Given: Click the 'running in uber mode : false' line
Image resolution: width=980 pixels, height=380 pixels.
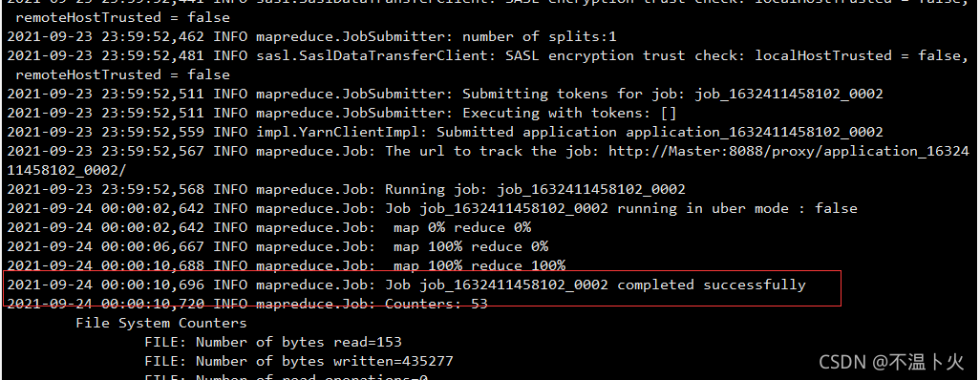Looking at the screenshot, I should [432, 209].
